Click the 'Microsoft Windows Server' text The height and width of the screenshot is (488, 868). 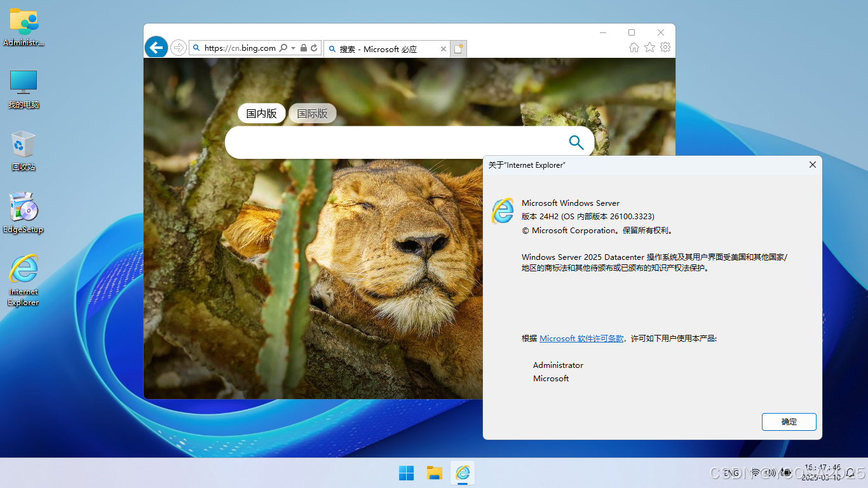(571, 203)
